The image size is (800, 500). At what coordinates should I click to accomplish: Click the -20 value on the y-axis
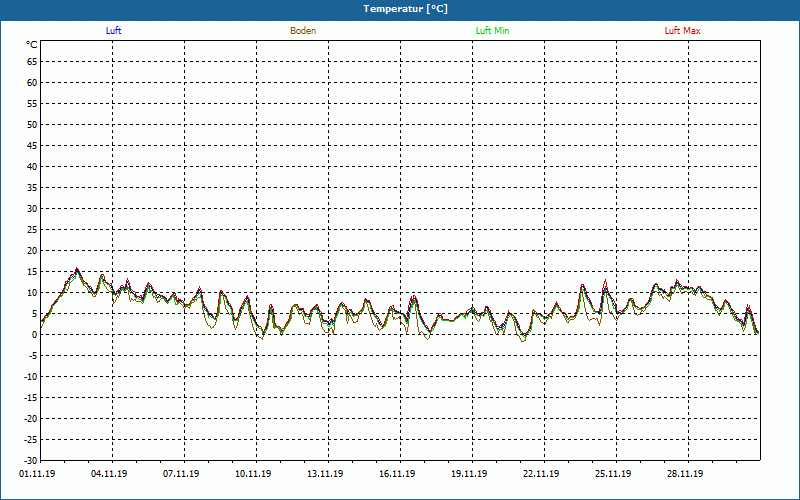click(30, 418)
